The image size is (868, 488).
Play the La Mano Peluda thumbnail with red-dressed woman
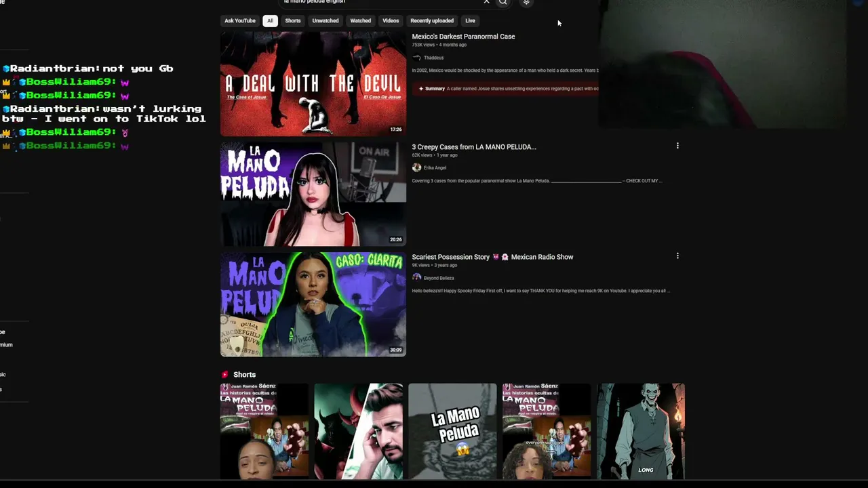313,194
